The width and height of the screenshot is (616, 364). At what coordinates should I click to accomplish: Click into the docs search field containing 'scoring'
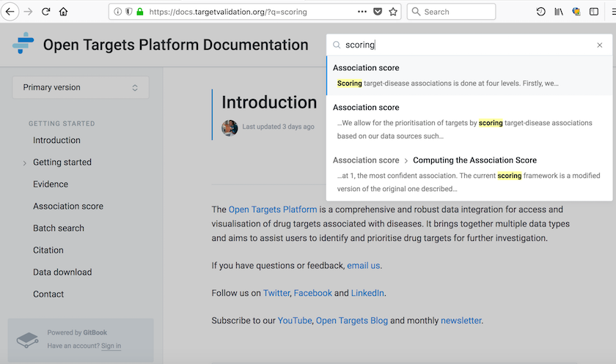click(468, 45)
